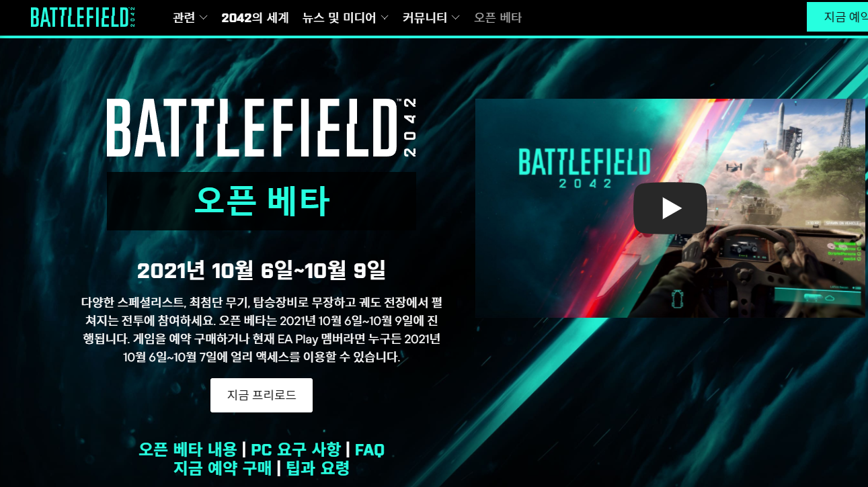The image size is (868, 487).
Task: Open the 뉴스 및 미디어 dropdown menu
Action: 346,18
